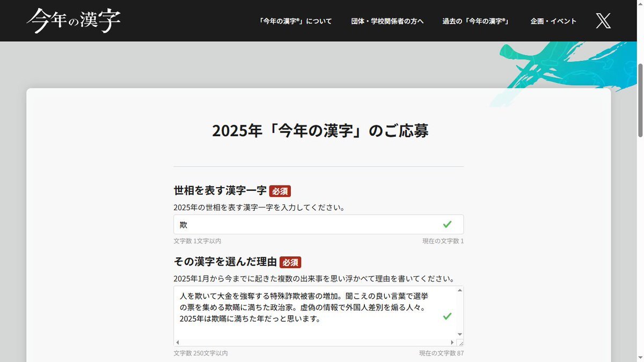The image size is (644, 362).
Task: Click the green checkmark in kanji field
Action: pyautogui.click(x=447, y=224)
